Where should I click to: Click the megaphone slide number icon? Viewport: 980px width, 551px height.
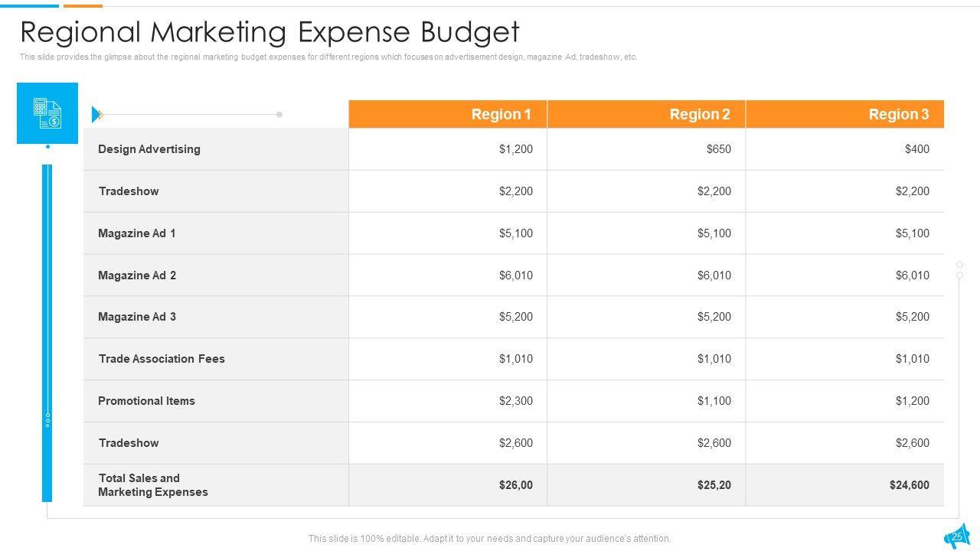957,536
